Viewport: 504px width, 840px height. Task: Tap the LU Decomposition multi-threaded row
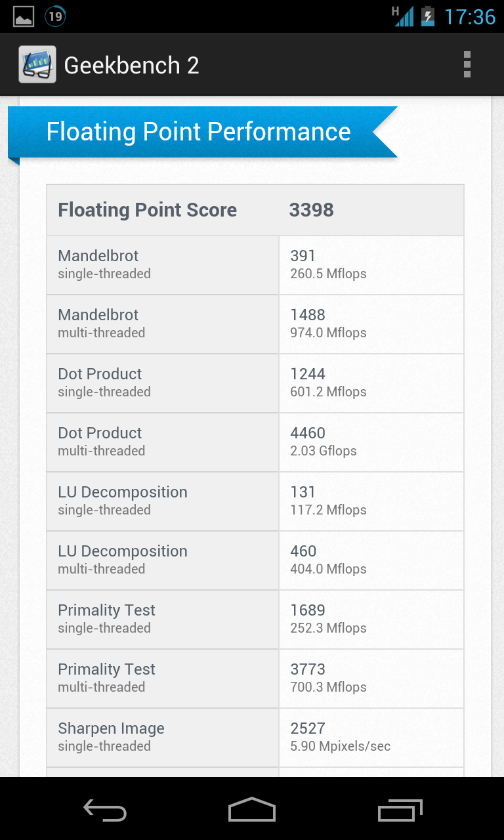[255, 560]
